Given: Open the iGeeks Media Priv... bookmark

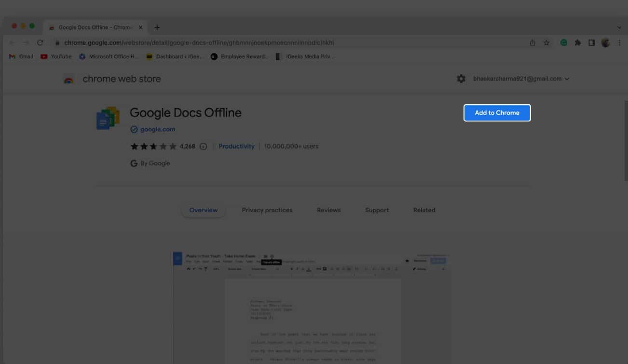Looking at the screenshot, I should (305, 56).
